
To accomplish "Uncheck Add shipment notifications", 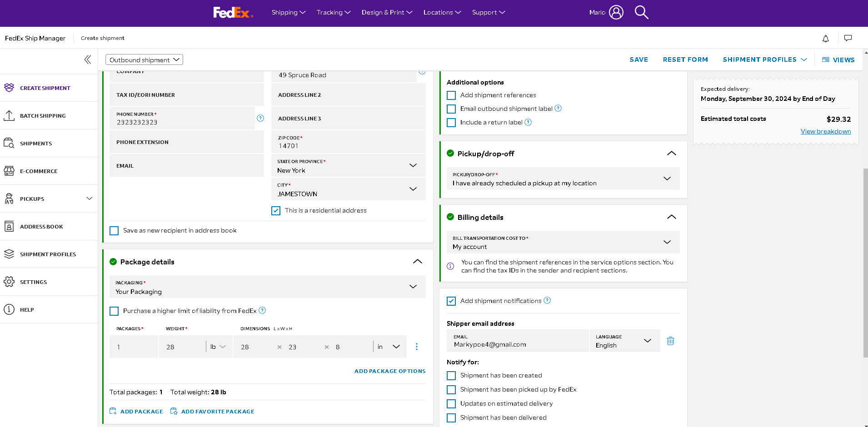I will pyautogui.click(x=451, y=301).
